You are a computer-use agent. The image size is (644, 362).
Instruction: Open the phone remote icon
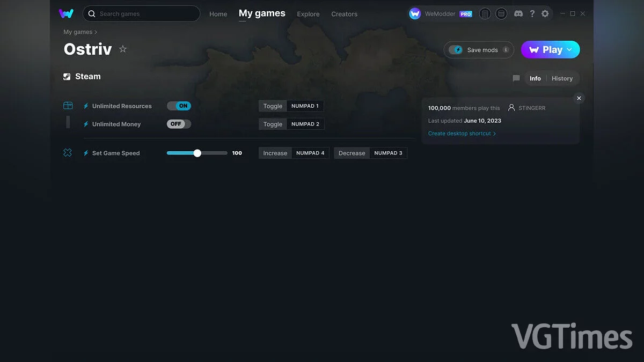point(485,14)
